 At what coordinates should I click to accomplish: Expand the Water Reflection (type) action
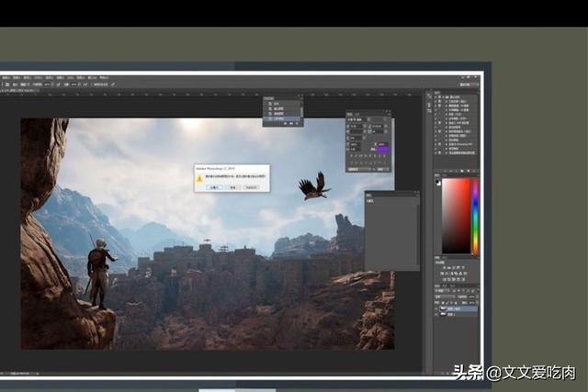[x=447, y=118]
